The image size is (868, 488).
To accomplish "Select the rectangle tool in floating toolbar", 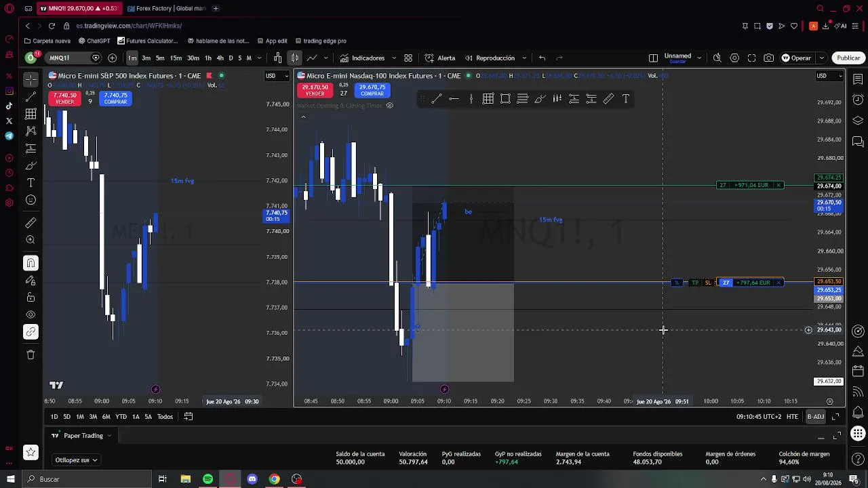I will pyautogui.click(x=505, y=99).
